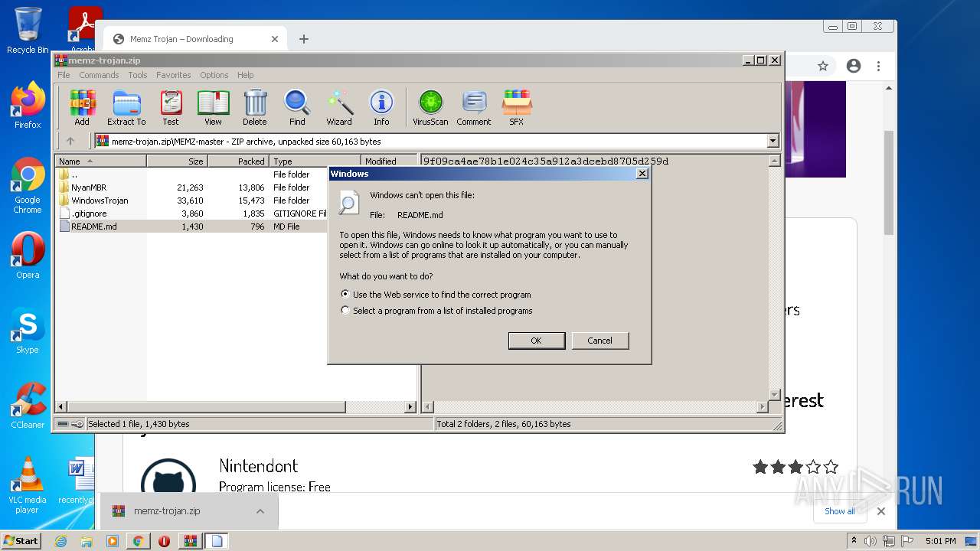
Task: Open Opera desktop shortcut
Action: (x=28, y=256)
